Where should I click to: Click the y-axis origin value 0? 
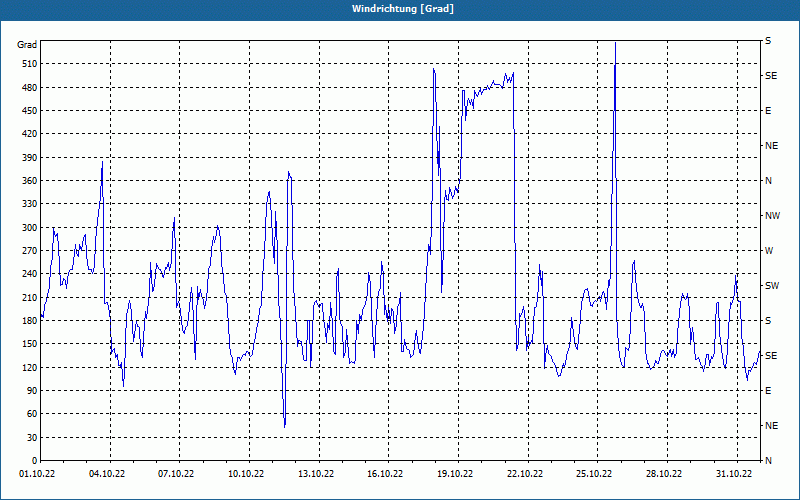tap(35, 461)
